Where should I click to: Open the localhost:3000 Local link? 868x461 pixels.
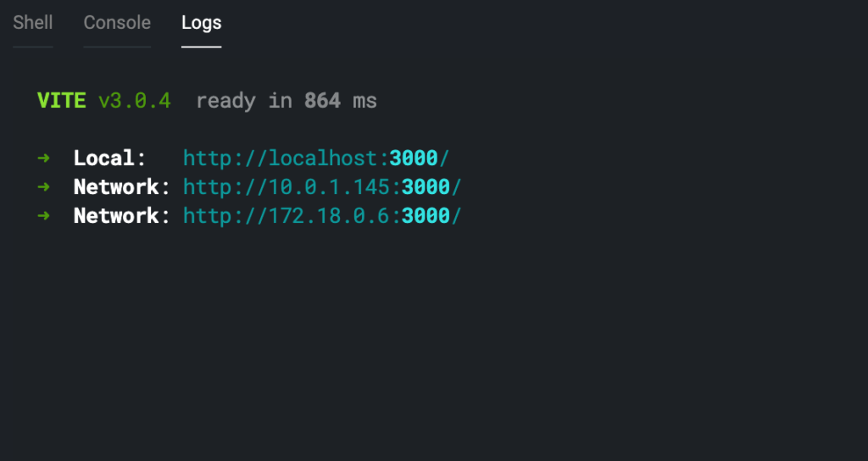pyautogui.click(x=315, y=158)
